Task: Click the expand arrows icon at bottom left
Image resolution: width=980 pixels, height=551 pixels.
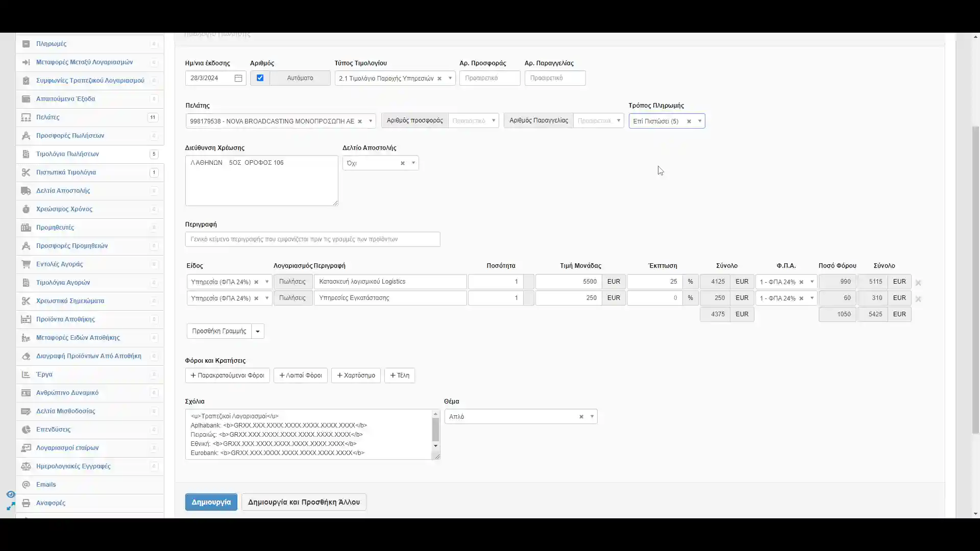Action: pyautogui.click(x=10, y=506)
